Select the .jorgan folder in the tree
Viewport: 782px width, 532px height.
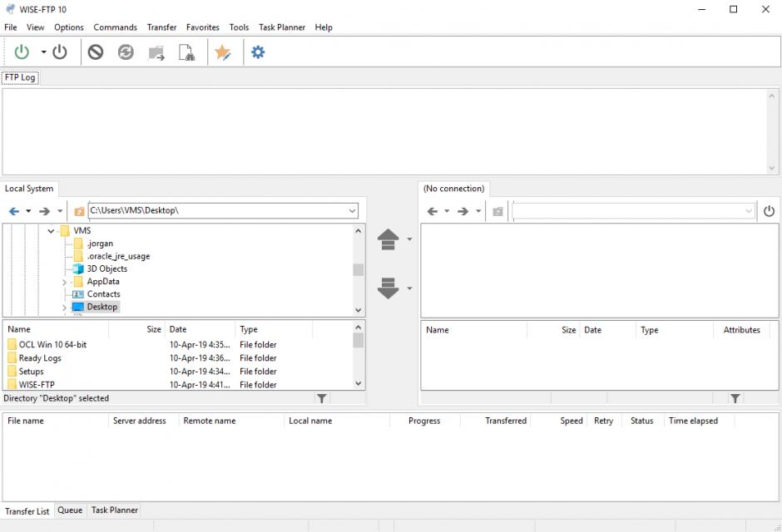[100, 244]
